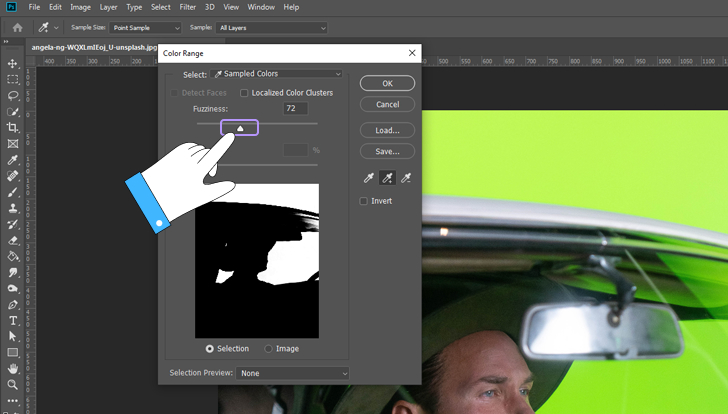The image size is (728, 414).
Task: Select the Pen tool
Action: coord(13,305)
